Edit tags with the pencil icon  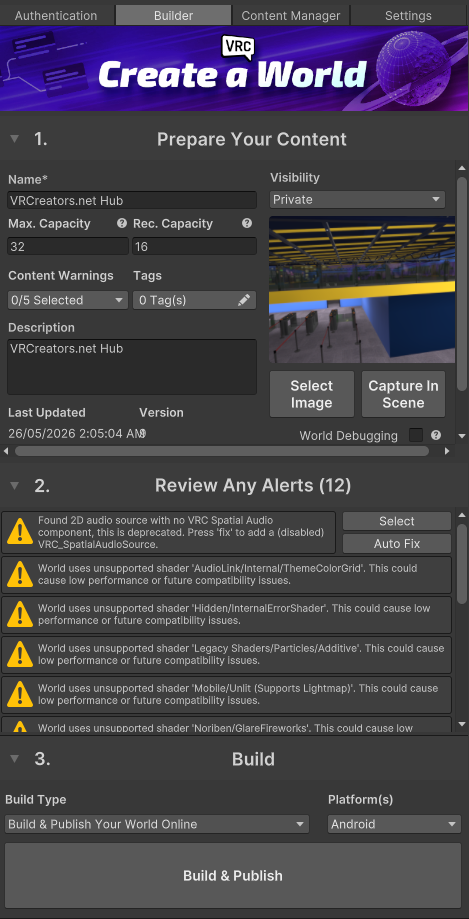[x=244, y=300]
